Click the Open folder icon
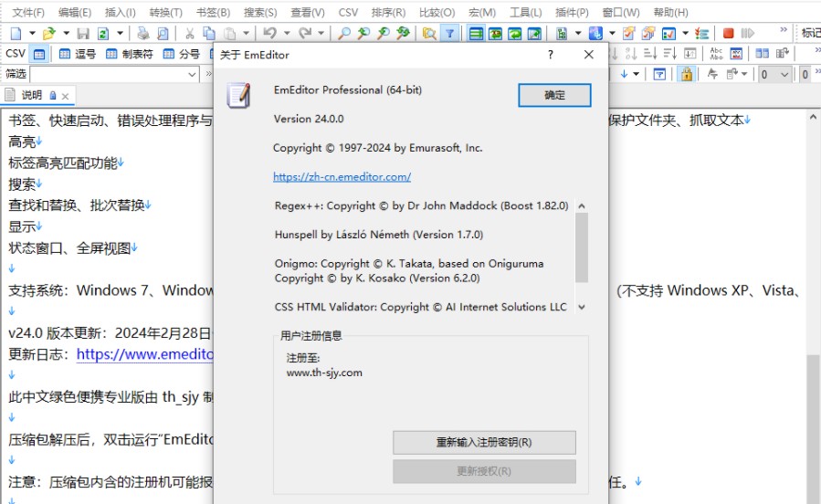The width and height of the screenshot is (821, 504). [48, 34]
